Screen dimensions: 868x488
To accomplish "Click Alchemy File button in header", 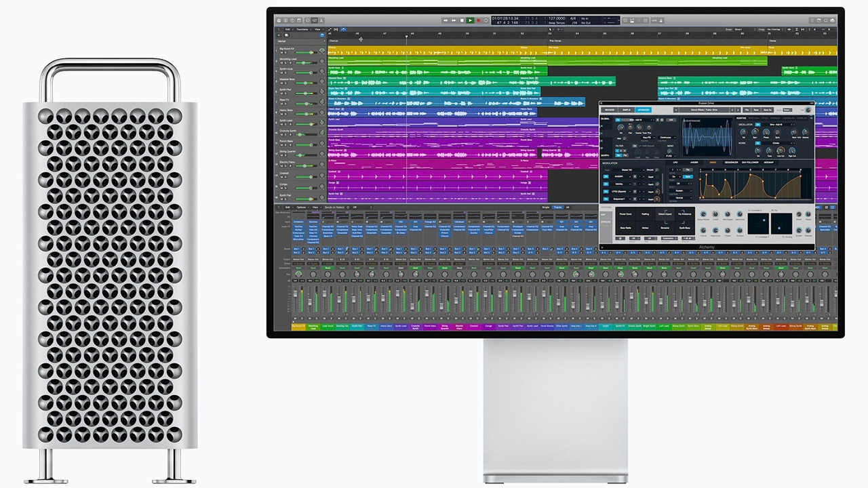I will tap(747, 110).
